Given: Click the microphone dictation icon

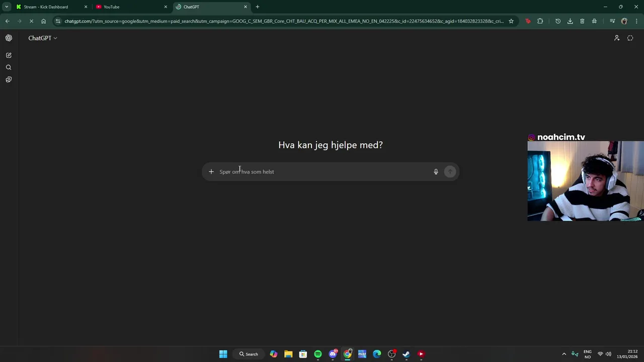Looking at the screenshot, I should [x=436, y=172].
